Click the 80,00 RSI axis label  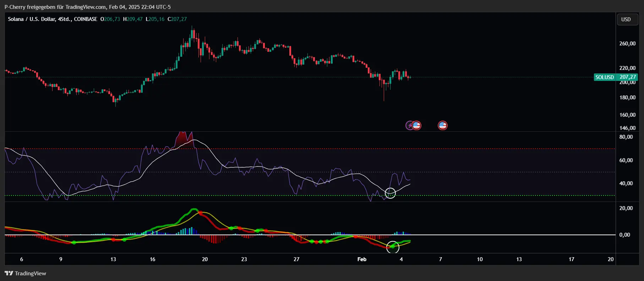point(626,137)
